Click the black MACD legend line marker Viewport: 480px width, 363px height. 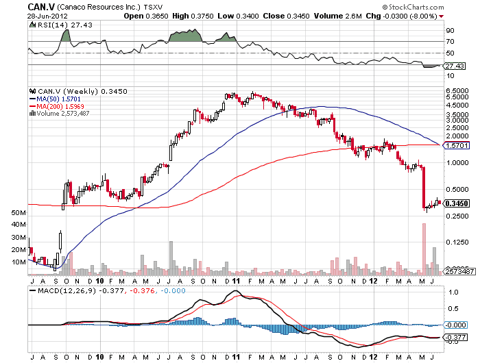(32, 291)
